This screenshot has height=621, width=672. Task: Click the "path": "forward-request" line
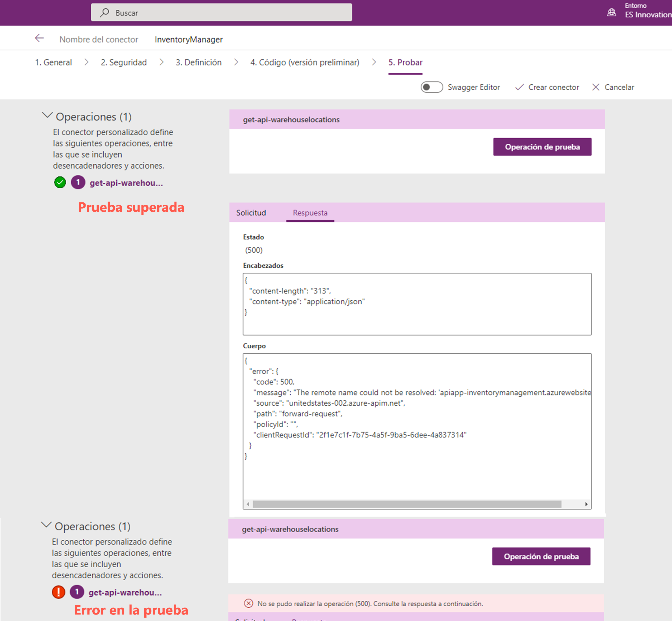click(x=298, y=414)
